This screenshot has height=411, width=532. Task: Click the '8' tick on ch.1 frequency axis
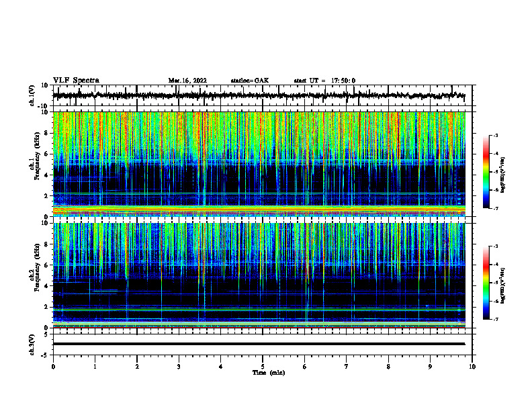click(x=47, y=133)
